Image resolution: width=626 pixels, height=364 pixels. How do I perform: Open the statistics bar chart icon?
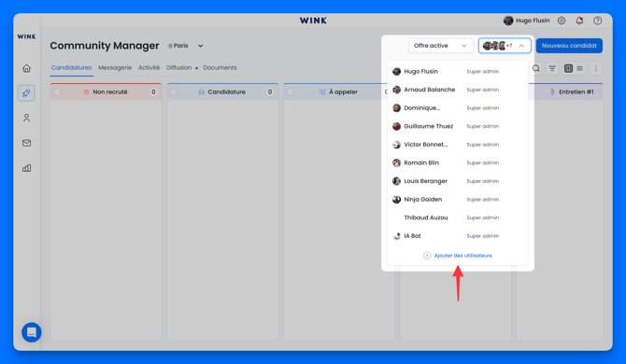point(26,168)
